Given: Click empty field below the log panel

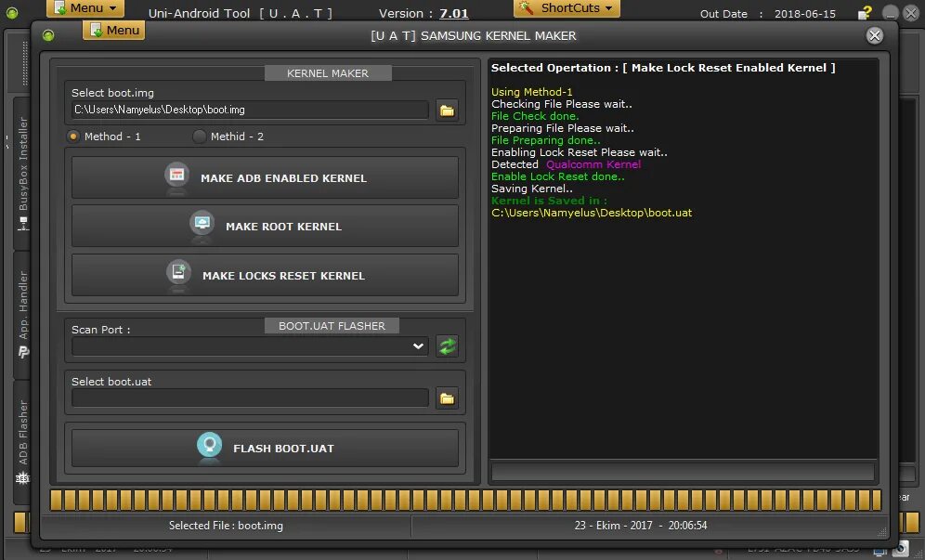Looking at the screenshot, I should pos(684,472).
